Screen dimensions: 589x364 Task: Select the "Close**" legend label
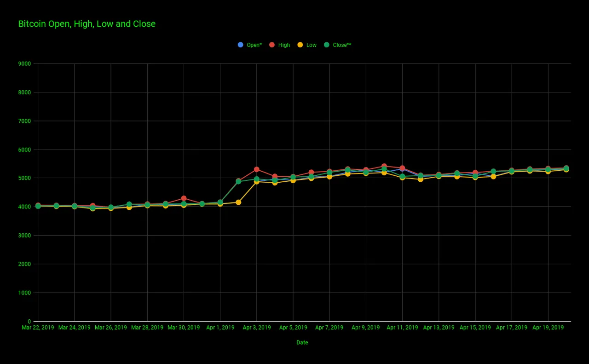point(342,45)
